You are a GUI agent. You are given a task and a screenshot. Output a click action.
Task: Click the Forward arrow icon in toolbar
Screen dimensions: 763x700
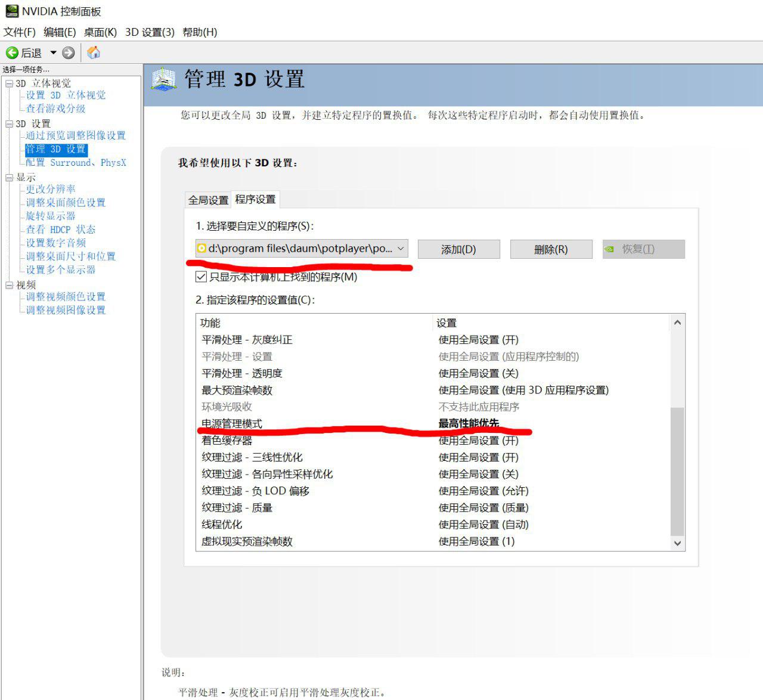pos(69,52)
